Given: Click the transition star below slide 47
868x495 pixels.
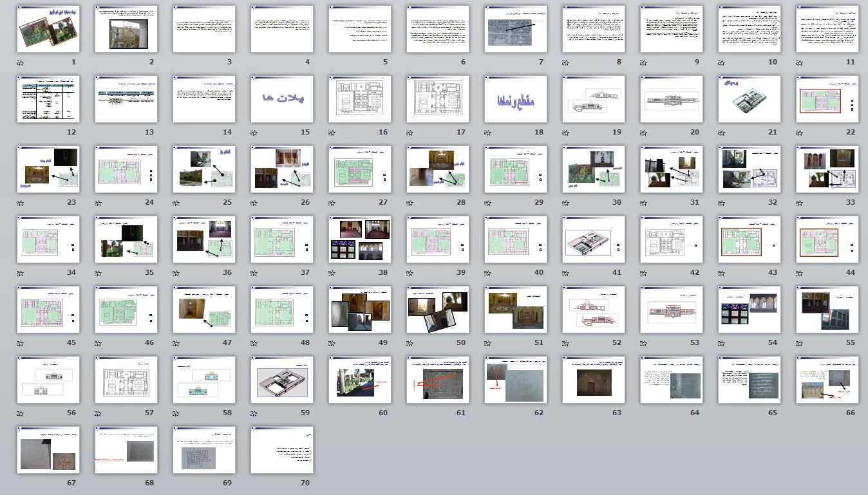Looking at the screenshot, I should [176, 344].
